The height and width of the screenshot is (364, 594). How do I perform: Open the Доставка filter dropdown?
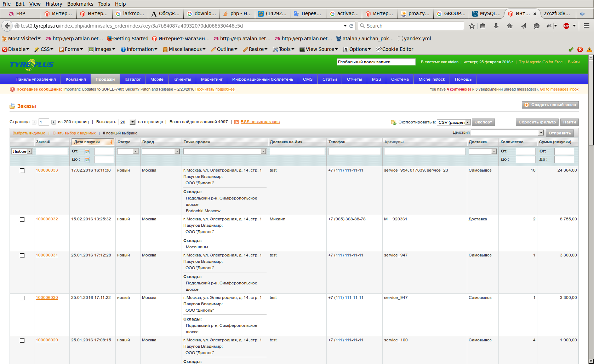pyautogui.click(x=483, y=151)
